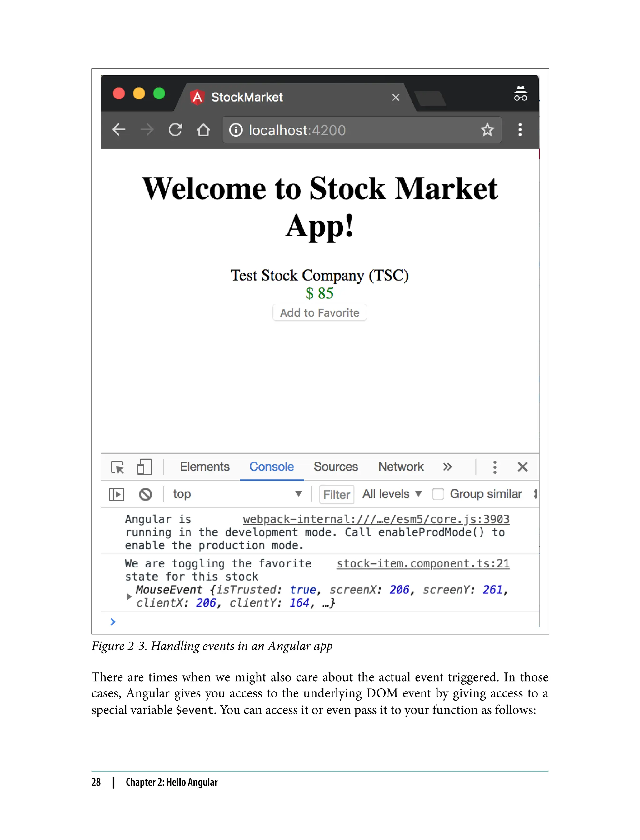Open Chrome three-dot menu
This screenshot has width=640, height=840.
pyautogui.click(x=520, y=129)
